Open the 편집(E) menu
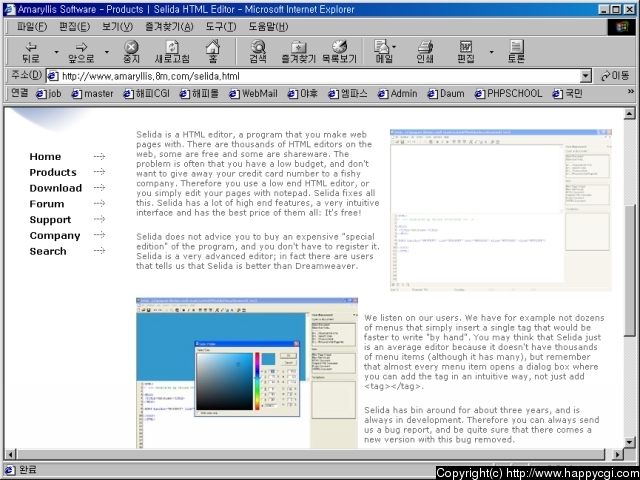 74,27
